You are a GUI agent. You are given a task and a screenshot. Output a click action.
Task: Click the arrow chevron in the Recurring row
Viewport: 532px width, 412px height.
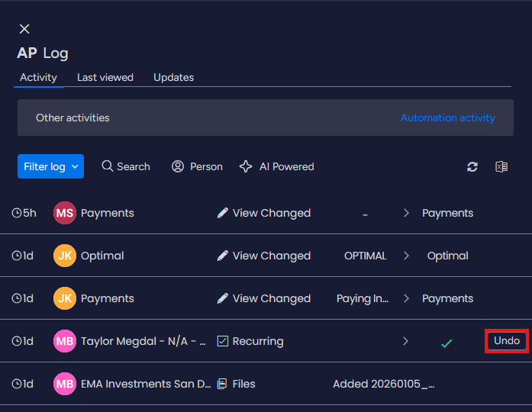click(406, 341)
